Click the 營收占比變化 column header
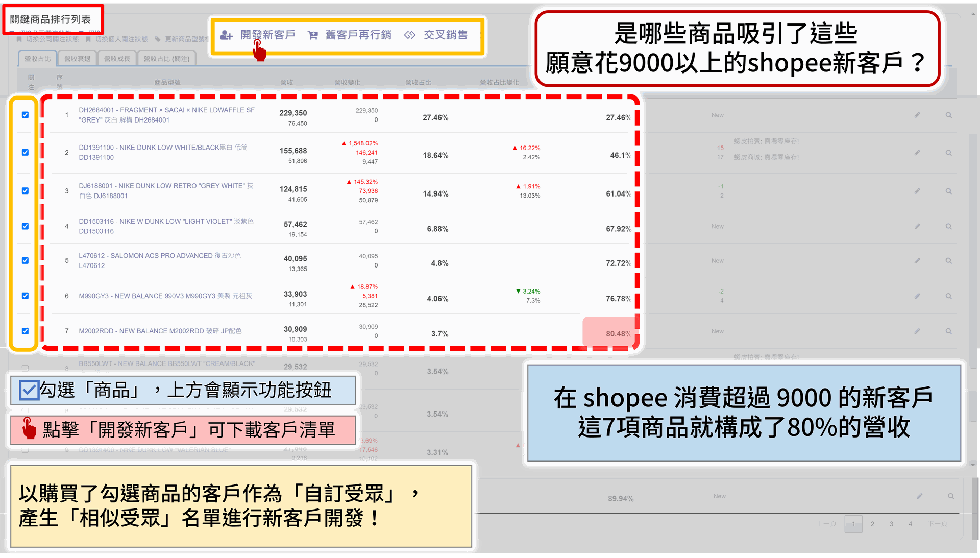Image resolution: width=980 pixels, height=558 pixels. pos(499,82)
